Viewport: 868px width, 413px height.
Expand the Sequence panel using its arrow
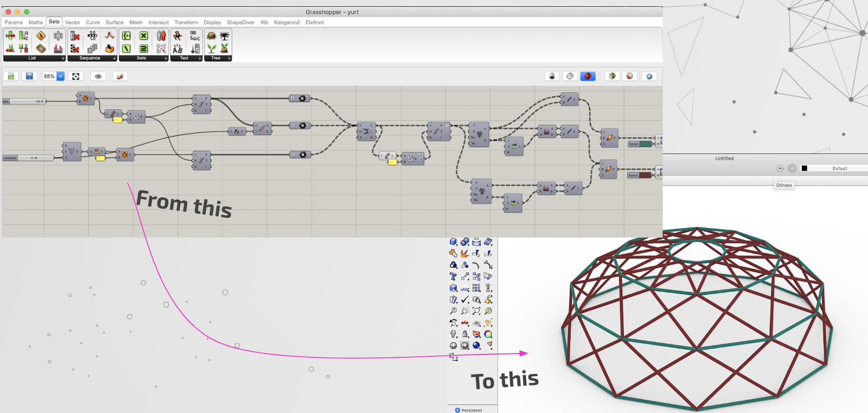[x=114, y=59]
